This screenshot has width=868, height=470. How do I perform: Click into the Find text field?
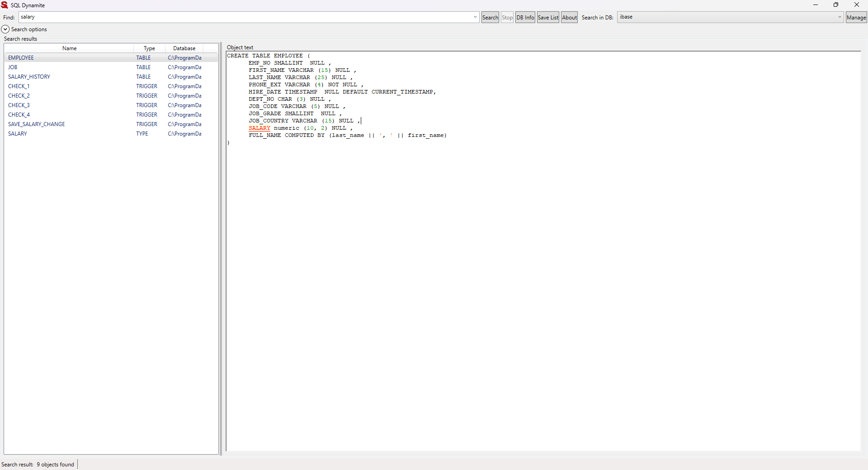244,17
